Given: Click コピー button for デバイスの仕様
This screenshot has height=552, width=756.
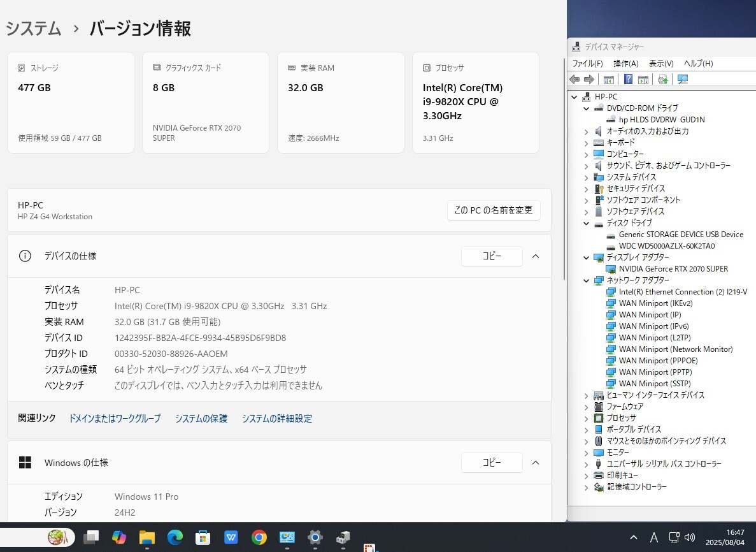Looking at the screenshot, I should tap(492, 256).
